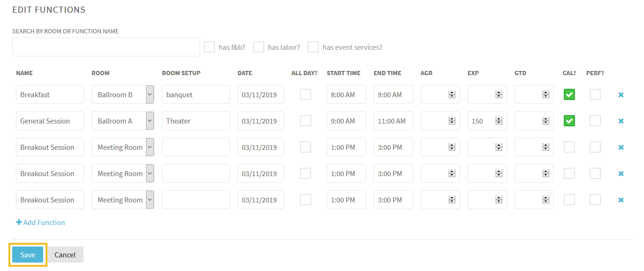
Task: Click the General Session date field
Action: pyautogui.click(x=261, y=121)
